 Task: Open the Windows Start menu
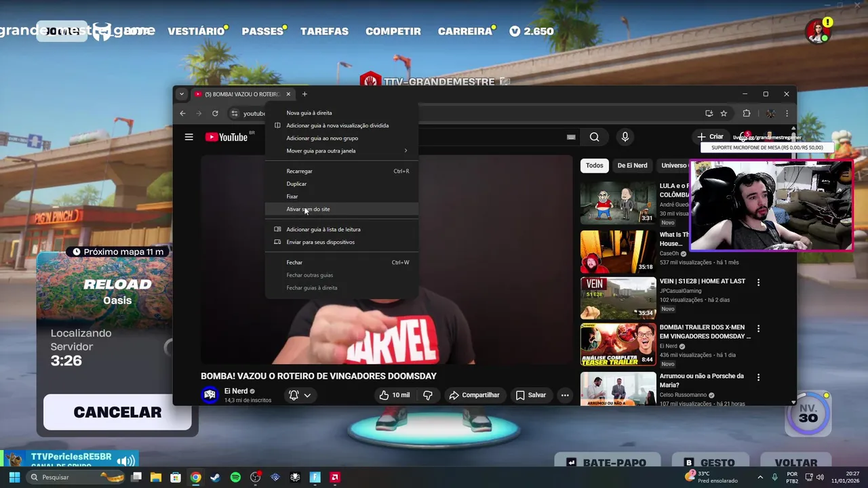pyautogui.click(x=14, y=477)
